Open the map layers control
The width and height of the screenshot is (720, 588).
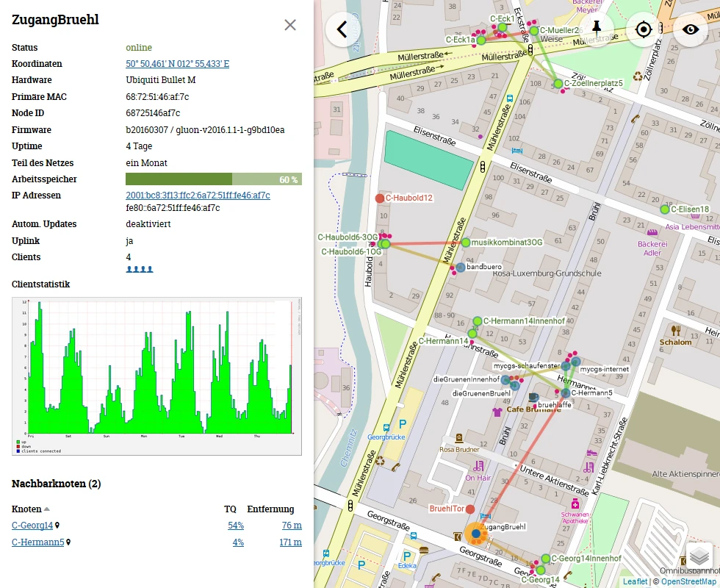(699, 556)
